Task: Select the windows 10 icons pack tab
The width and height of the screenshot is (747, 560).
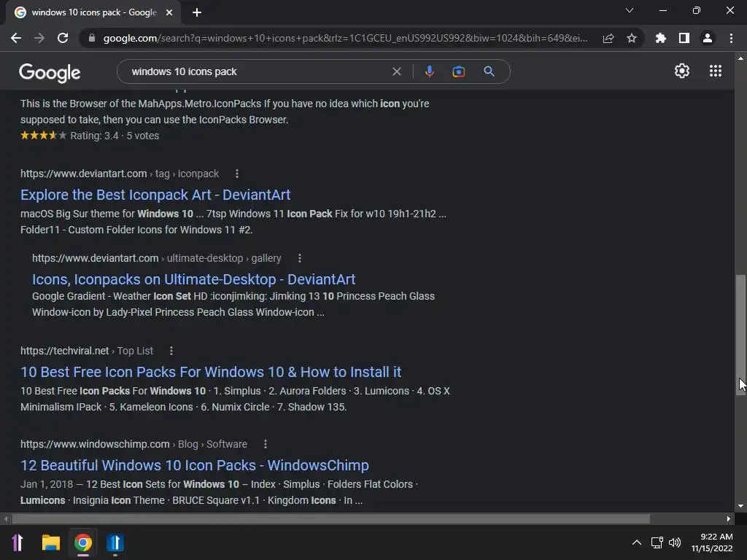Action: coord(94,12)
